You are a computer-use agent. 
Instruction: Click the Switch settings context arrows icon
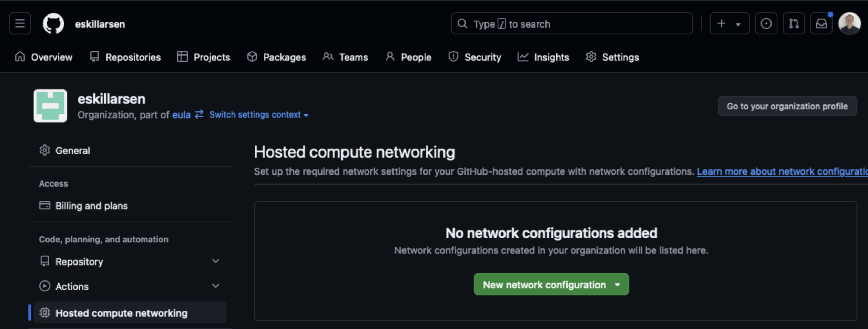199,114
